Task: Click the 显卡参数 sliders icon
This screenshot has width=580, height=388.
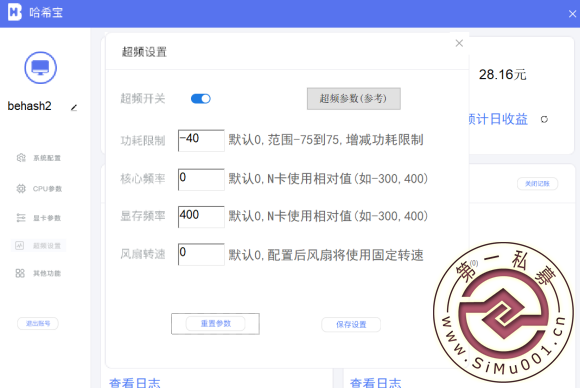Action: tap(21, 218)
